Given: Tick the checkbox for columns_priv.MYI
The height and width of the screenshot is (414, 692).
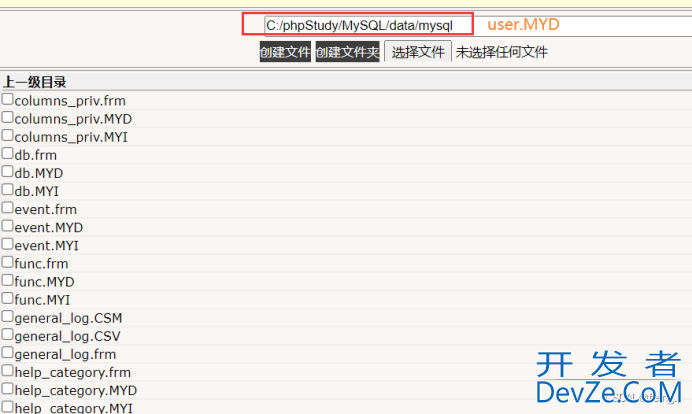Looking at the screenshot, I should (x=7, y=135).
